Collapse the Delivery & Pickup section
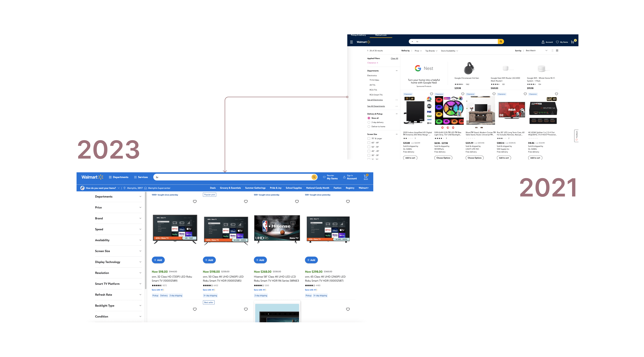Screen dimensions: 644x357 click(397, 114)
